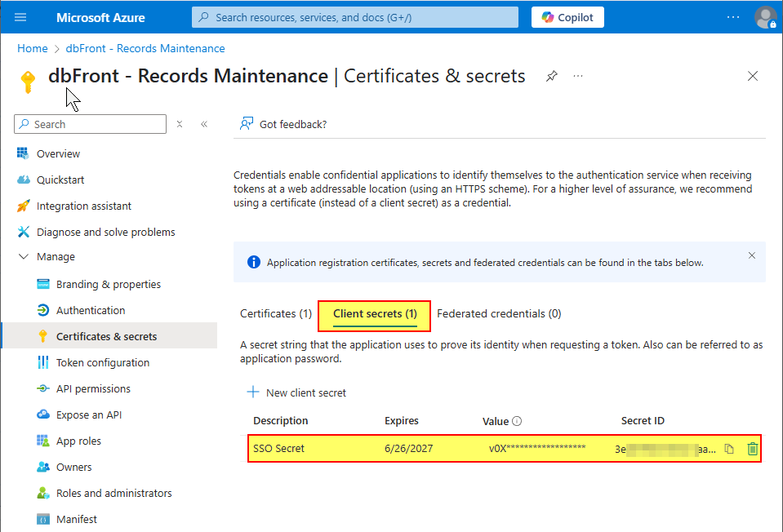Collapse the sidebar menu using double chevron
Viewport: 783px width, 532px height.
[204, 124]
